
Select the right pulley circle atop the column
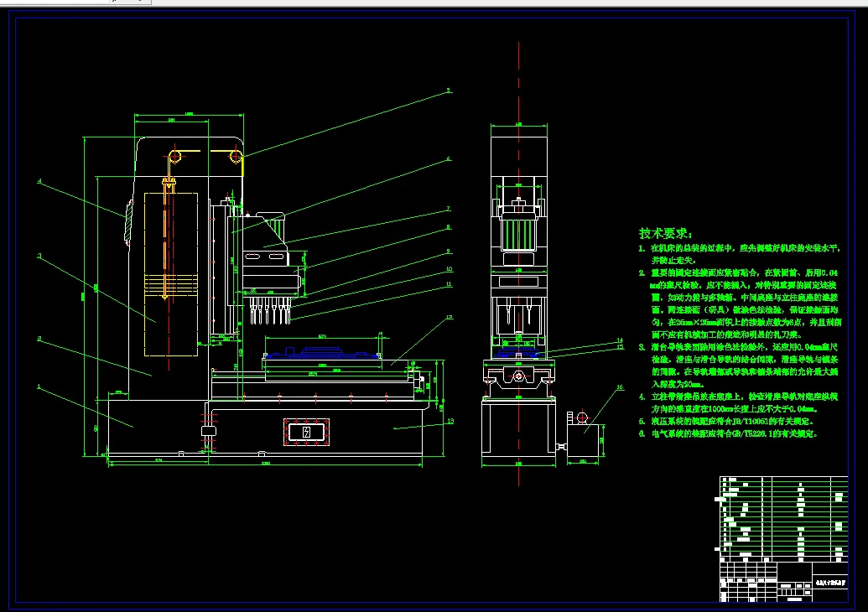236,157
